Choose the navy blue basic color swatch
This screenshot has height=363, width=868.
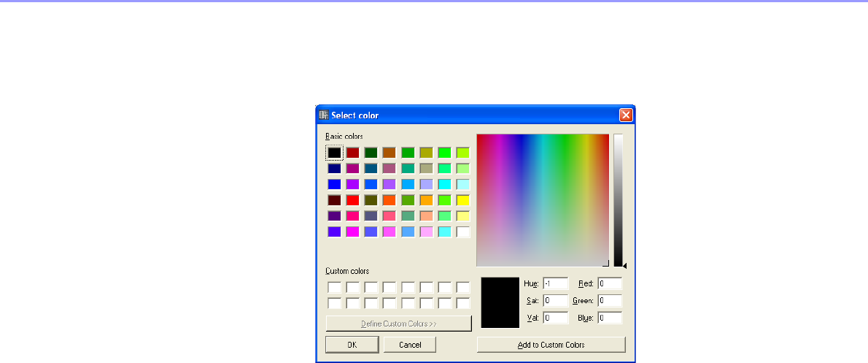(x=334, y=169)
